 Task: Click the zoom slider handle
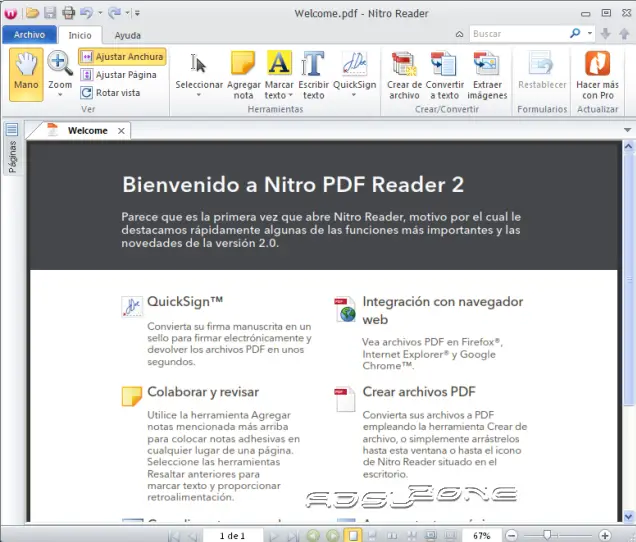click(547, 535)
